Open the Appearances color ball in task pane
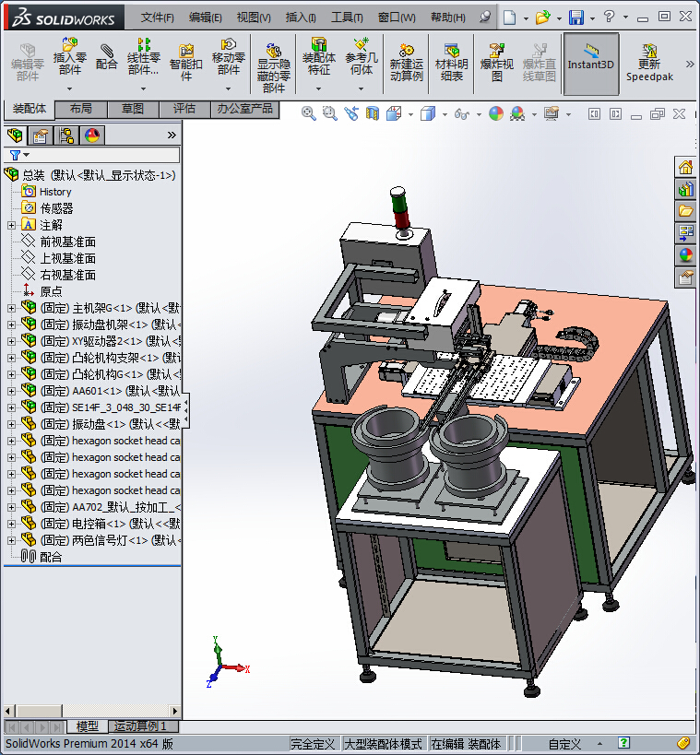The height and width of the screenshot is (755, 700). 685,255
